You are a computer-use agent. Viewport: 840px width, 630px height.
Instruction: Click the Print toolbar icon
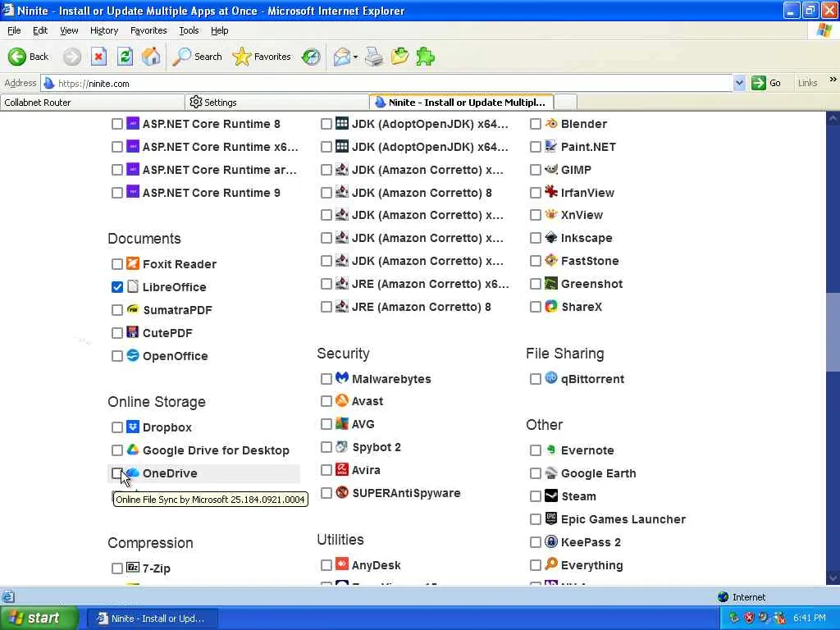pyautogui.click(x=374, y=57)
